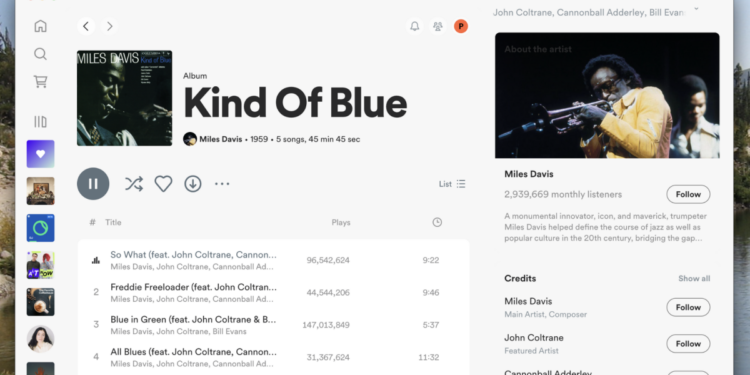
Task: Download the Kind Of Blue album
Action: coord(193,184)
